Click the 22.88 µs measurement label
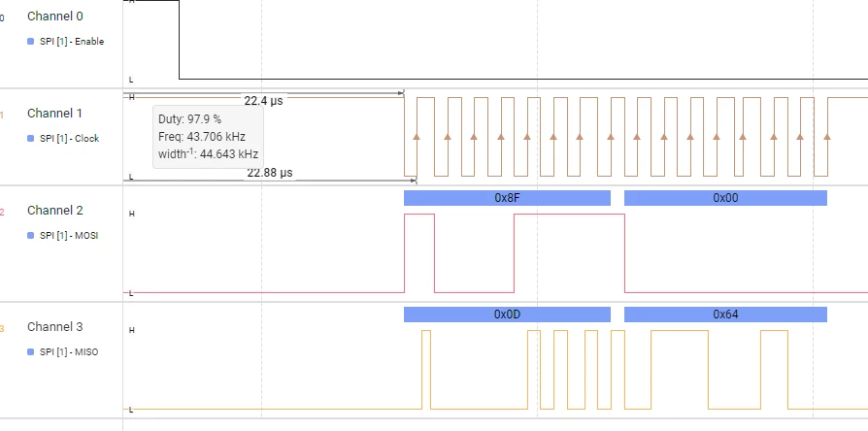 click(270, 173)
